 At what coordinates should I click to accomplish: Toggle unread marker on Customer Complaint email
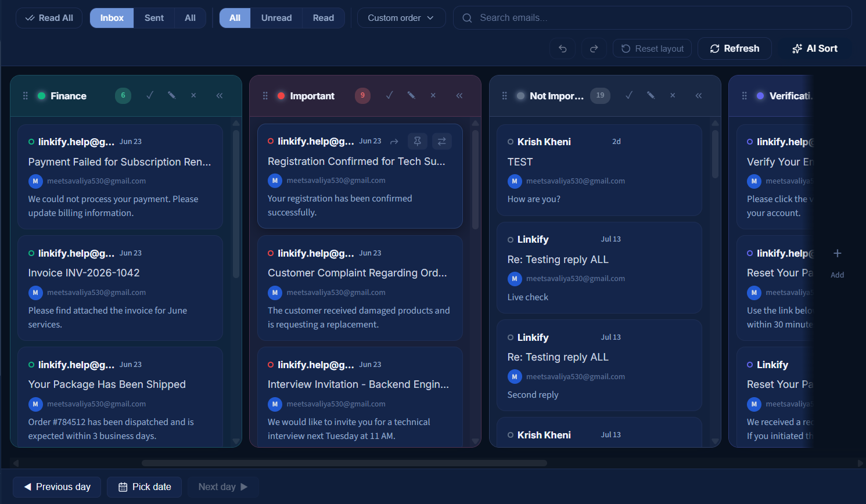pos(271,253)
